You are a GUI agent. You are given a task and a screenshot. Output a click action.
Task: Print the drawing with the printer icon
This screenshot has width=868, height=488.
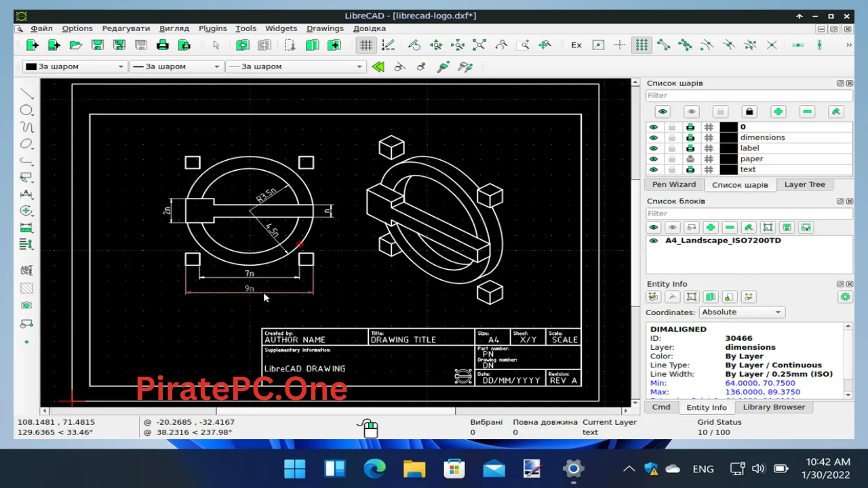(162, 45)
